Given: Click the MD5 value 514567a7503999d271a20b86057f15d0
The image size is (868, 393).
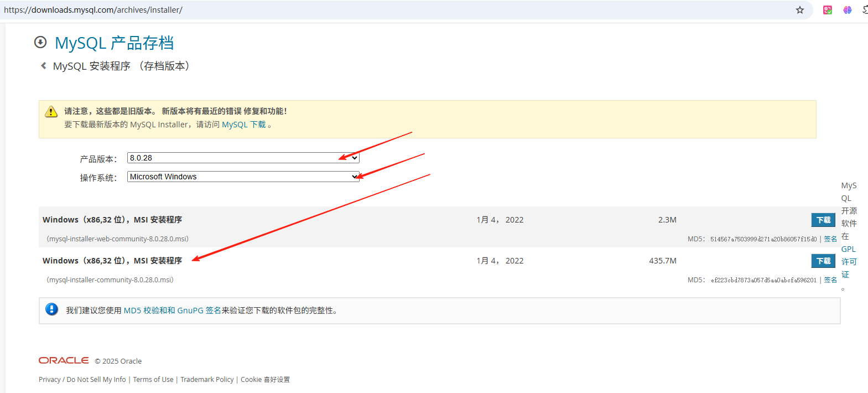Looking at the screenshot, I should [763, 239].
